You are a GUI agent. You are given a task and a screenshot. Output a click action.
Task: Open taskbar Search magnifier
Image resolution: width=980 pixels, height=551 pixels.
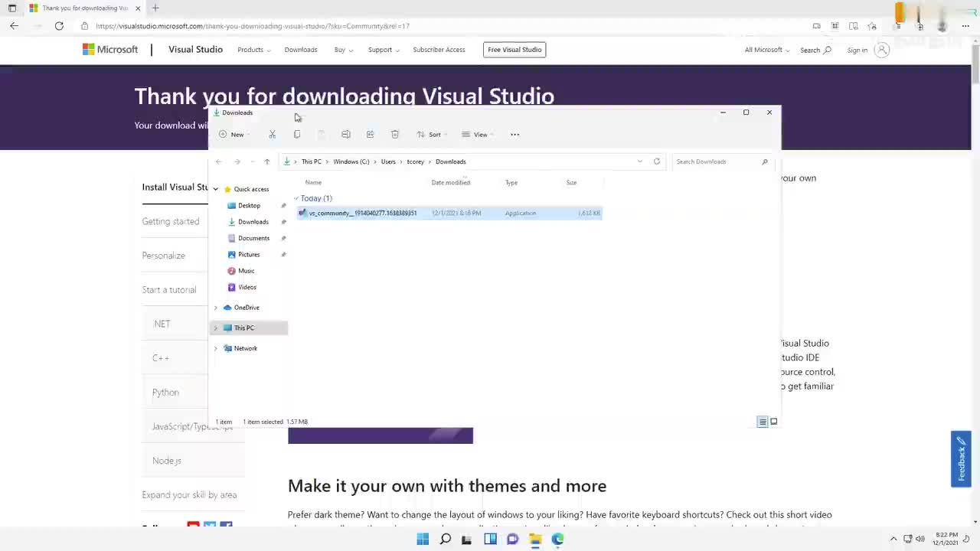point(445,539)
